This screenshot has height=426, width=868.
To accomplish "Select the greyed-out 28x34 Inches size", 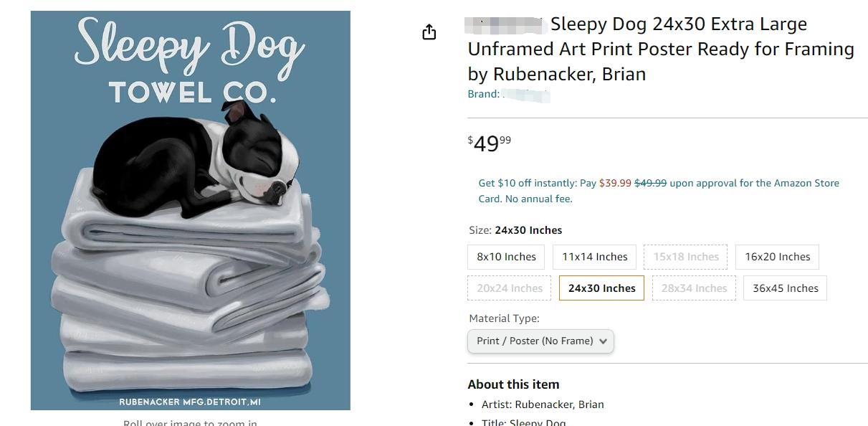I will (x=693, y=288).
